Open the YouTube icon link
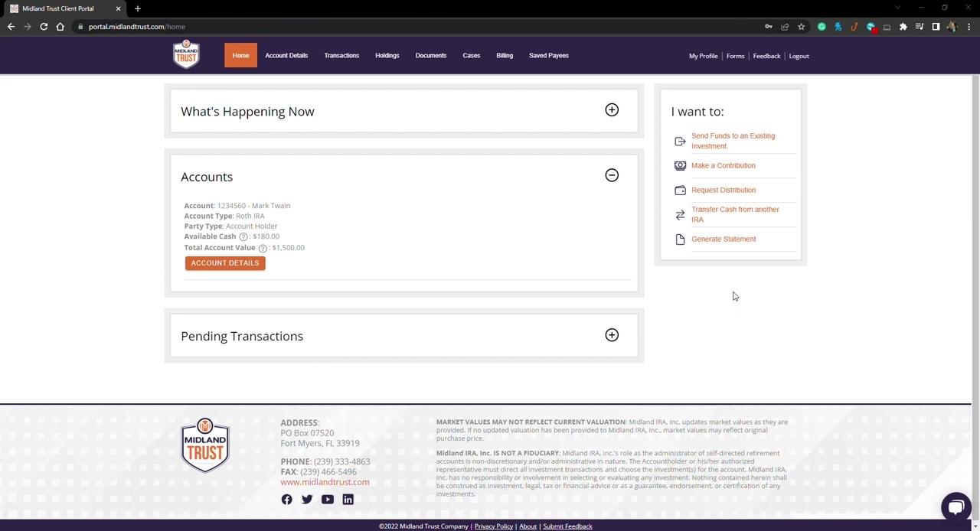 (x=328, y=500)
